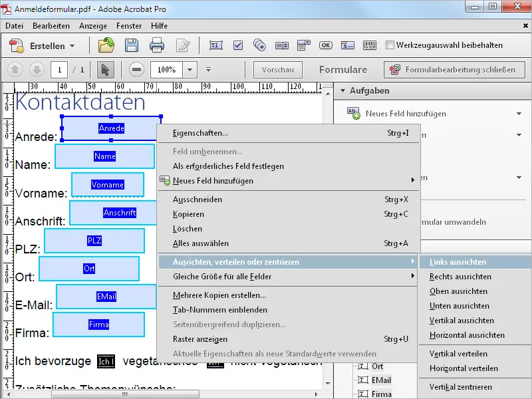This screenshot has width=532, height=399.
Task: Open Neues Feld hinzufügen submenu in context menu
Action: [289, 180]
